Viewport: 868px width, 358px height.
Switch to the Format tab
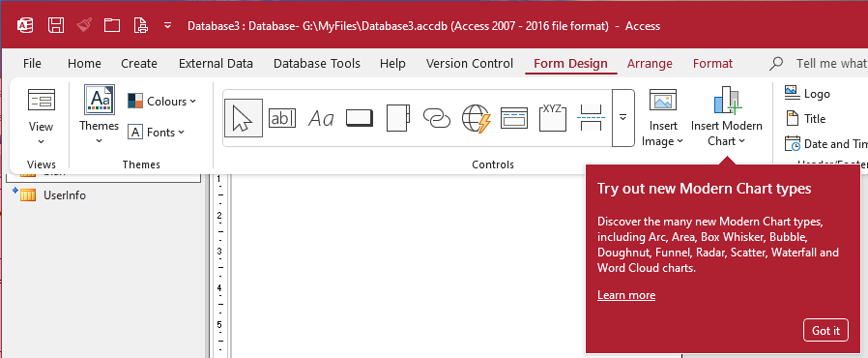(713, 64)
